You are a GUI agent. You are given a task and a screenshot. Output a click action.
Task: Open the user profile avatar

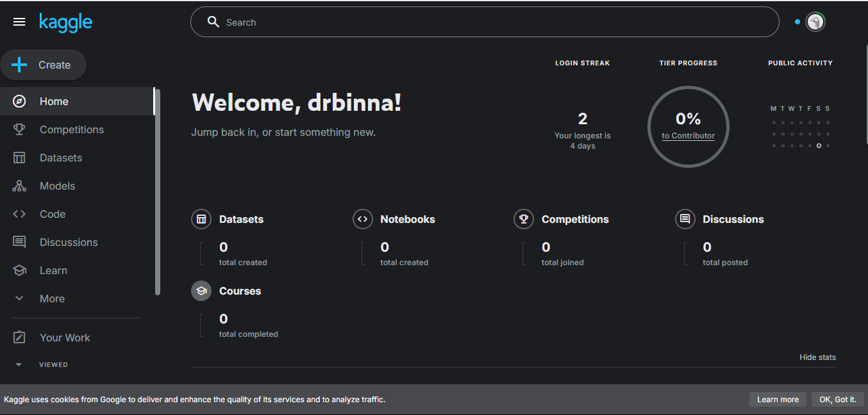pos(815,22)
